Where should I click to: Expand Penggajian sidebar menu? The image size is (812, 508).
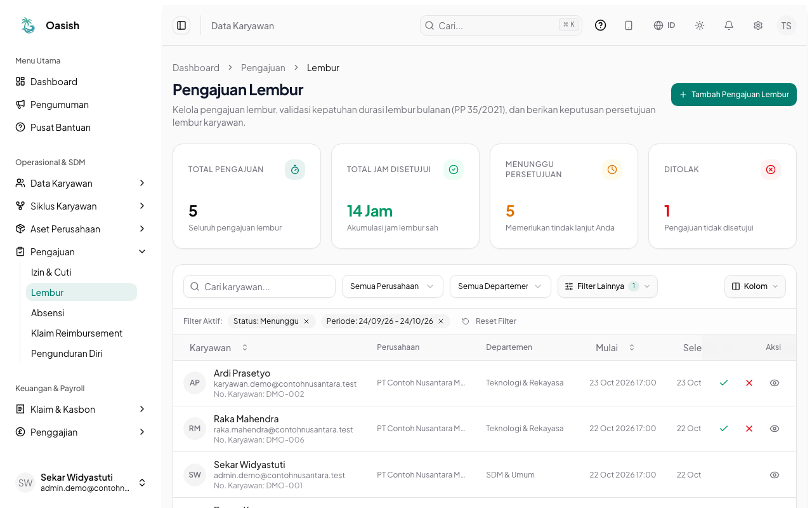click(x=81, y=432)
